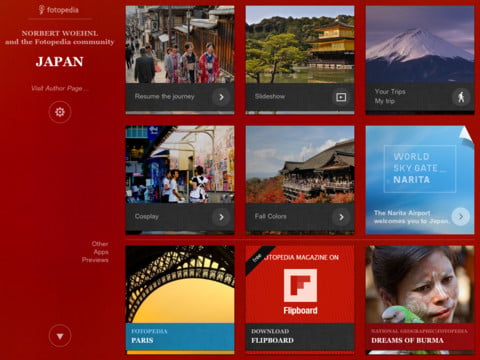Image resolution: width=480 pixels, height=360 pixels.
Task: Click Other Apps Previews label
Action: (x=95, y=252)
